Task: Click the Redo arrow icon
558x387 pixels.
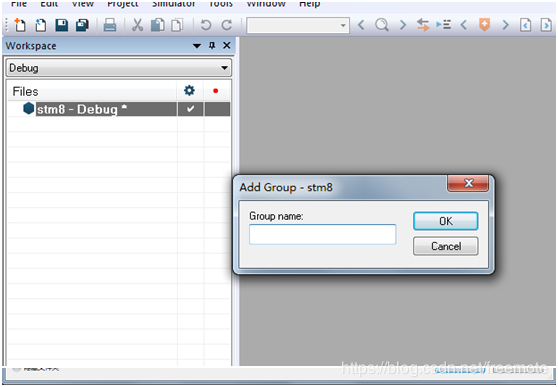Action: (227, 25)
